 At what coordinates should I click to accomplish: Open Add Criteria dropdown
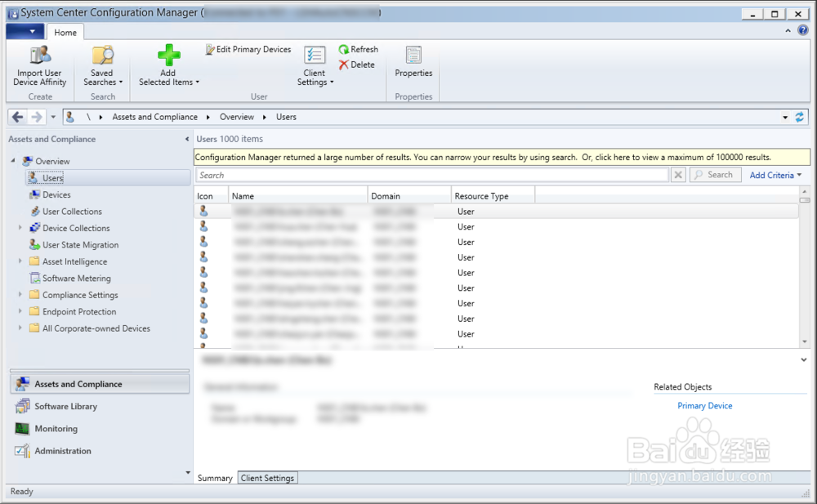coord(775,175)
